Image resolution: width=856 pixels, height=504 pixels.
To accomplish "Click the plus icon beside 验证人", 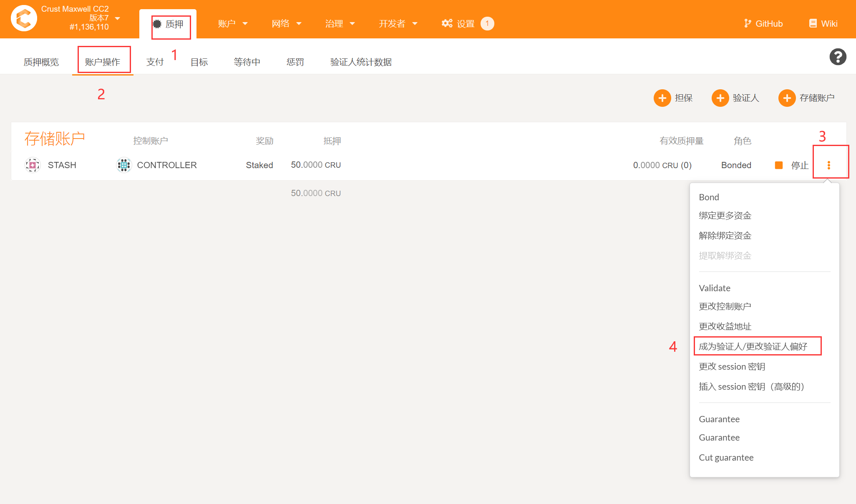I will (x=720, y=98).
